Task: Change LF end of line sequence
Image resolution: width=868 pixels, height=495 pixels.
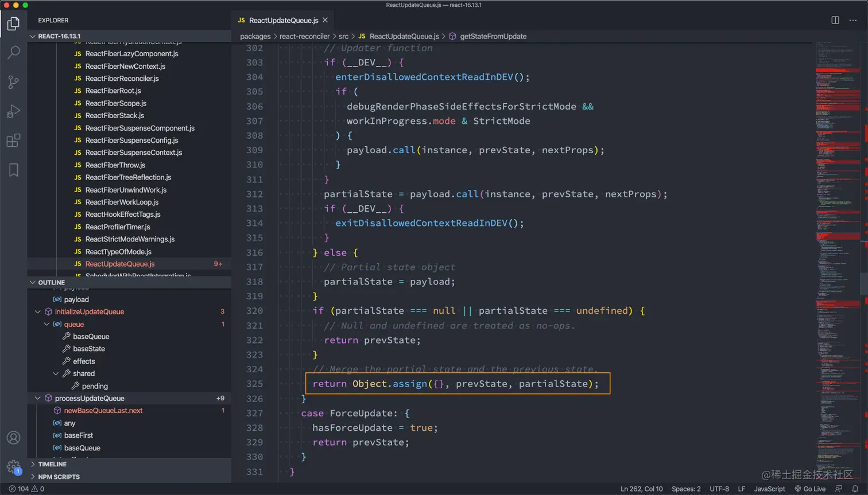Action: click(x=741, y=489)
